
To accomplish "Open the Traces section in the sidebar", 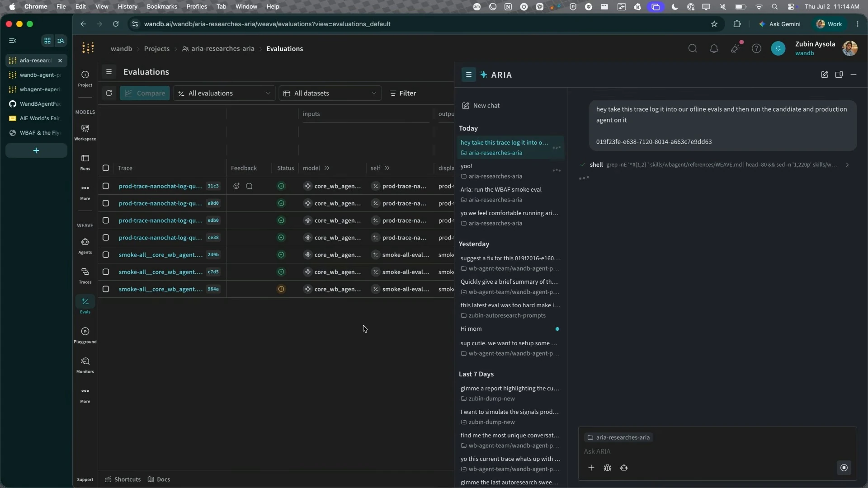I will 85,276.
